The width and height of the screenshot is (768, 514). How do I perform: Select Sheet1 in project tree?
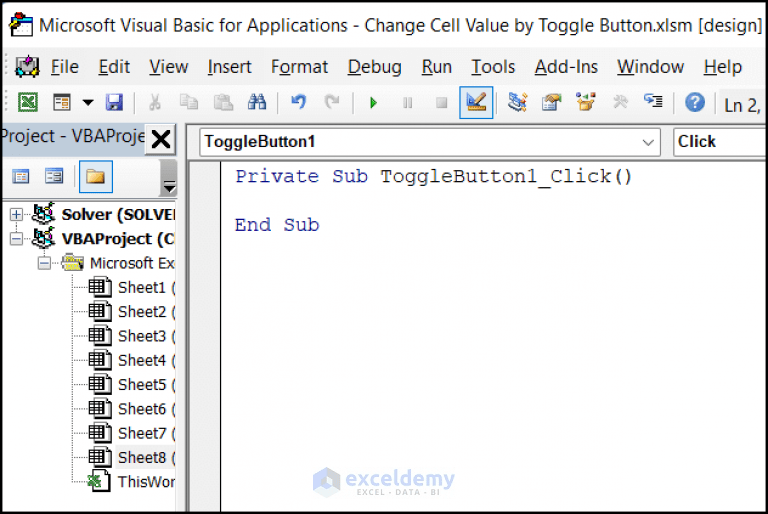(x=146, y=287)
